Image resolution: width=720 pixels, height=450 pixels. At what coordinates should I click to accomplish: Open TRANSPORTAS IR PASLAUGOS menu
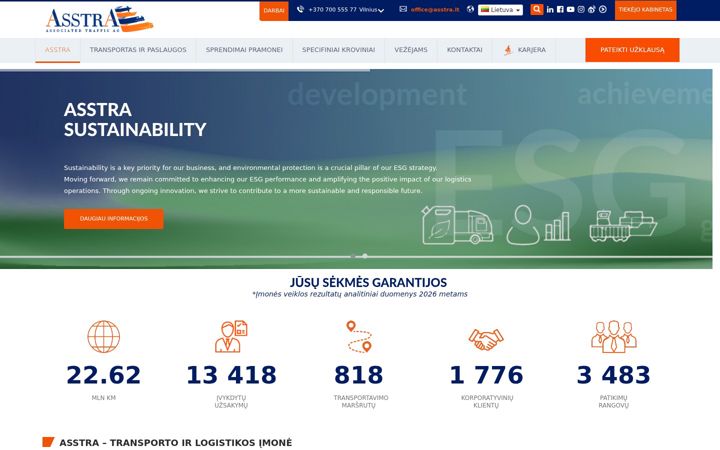click(x=138, y=50)
